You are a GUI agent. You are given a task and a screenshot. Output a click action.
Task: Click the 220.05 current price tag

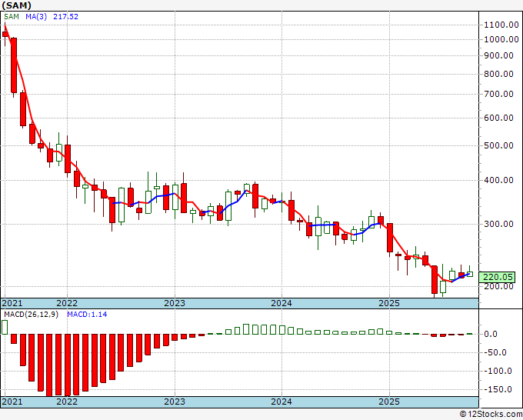pos(497,277)
